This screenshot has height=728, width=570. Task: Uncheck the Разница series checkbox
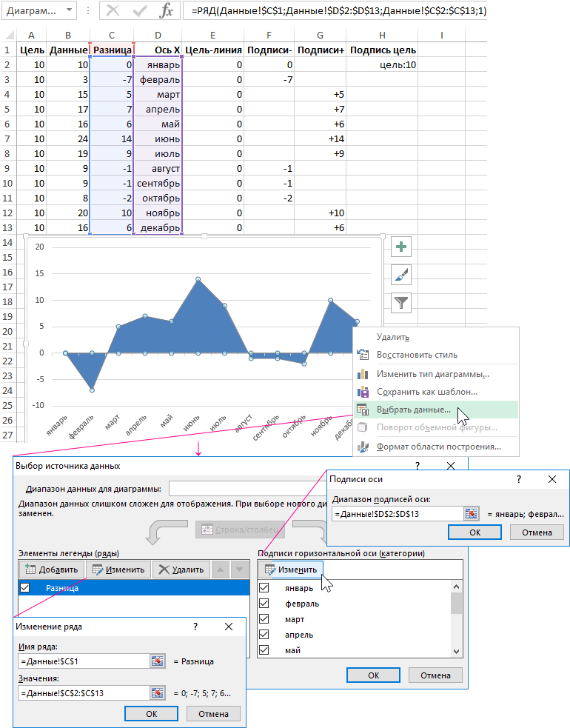click(x=27, y=588)
